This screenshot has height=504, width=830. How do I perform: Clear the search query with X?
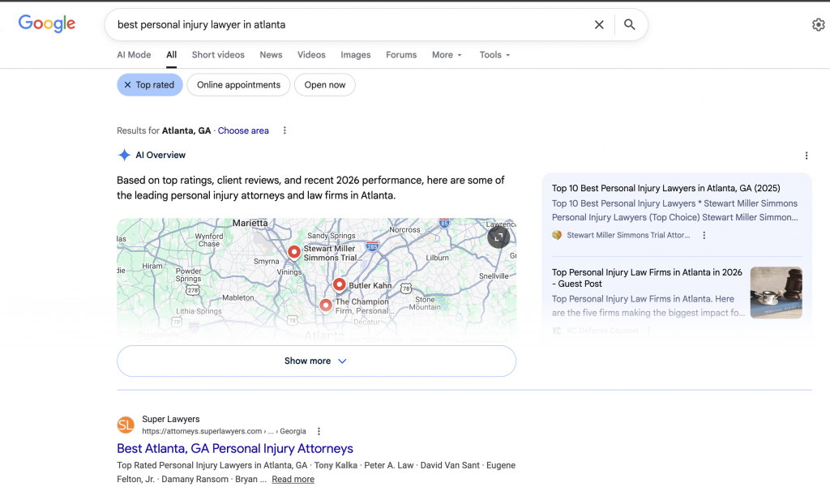(599, 25)
